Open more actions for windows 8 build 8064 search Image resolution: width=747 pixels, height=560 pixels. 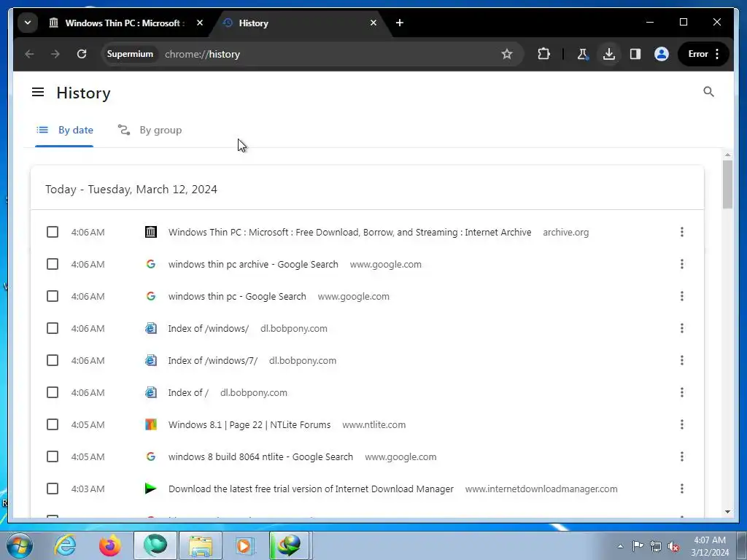[682, 456]
